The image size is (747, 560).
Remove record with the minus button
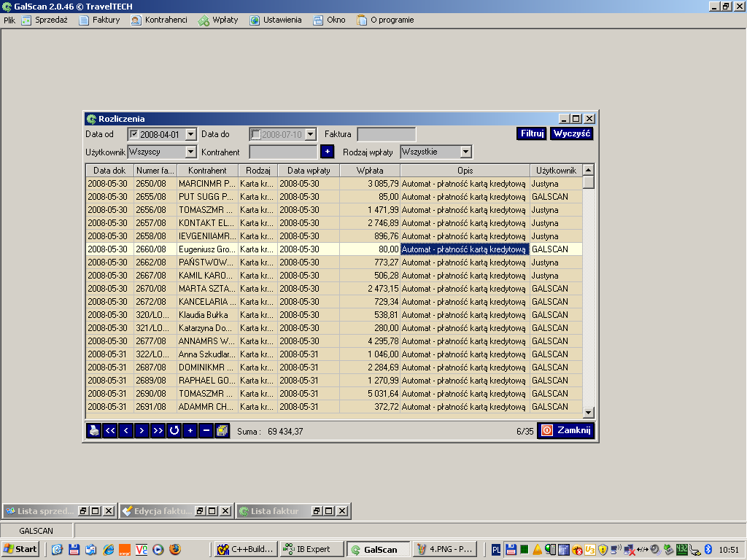point(206,430)
